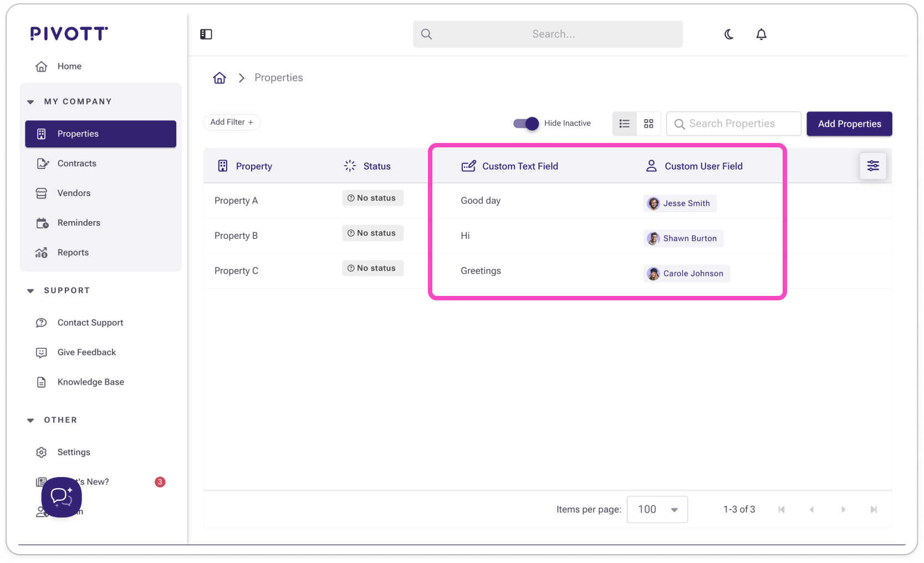Click Hi text cell
Viewport: 924px width, 563px height.
tap(465, 236)
